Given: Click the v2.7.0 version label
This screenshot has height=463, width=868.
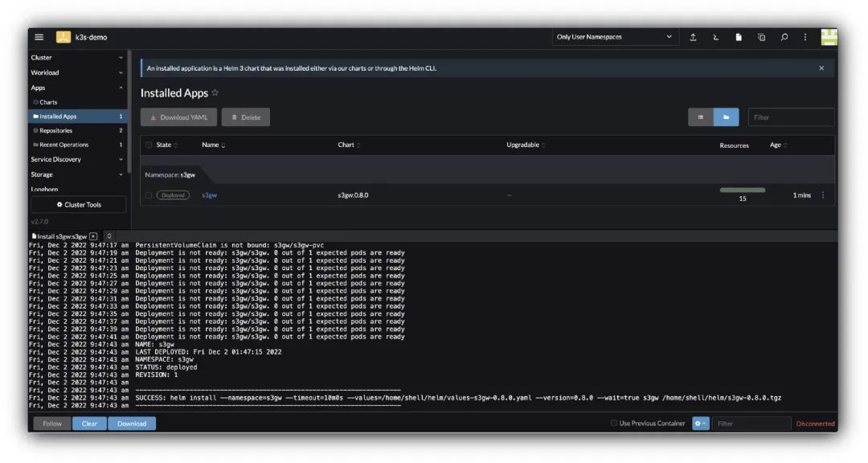Looking at the screenshot, I should tap(39, 221).
